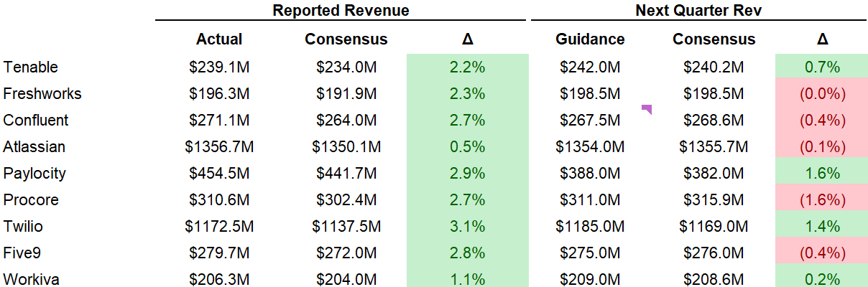
Task: Click Five9 actual revenue $279.7M
Action: (x=219, y=253)
